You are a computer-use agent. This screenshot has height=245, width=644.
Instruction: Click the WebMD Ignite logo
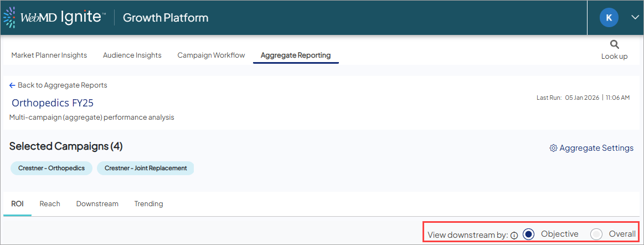click(55, 17)
